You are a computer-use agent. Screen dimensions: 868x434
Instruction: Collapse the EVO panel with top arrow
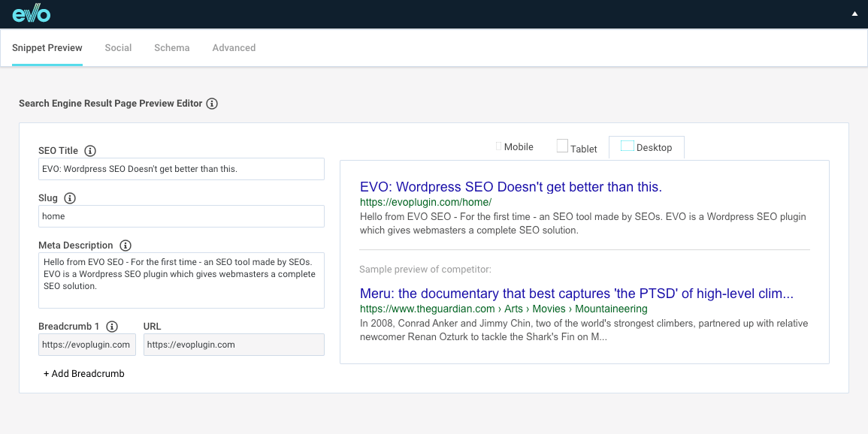854,14
